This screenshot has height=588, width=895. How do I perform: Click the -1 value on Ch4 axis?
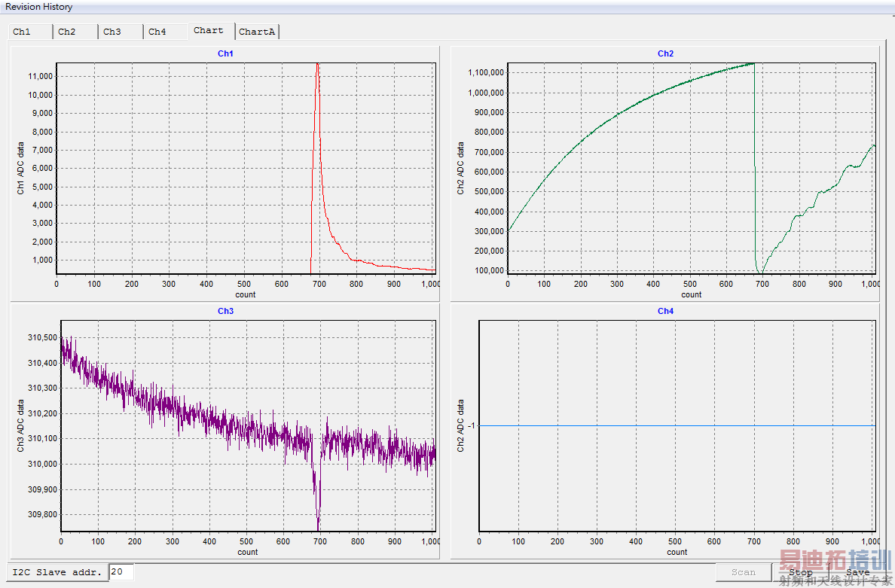(472, 426)
